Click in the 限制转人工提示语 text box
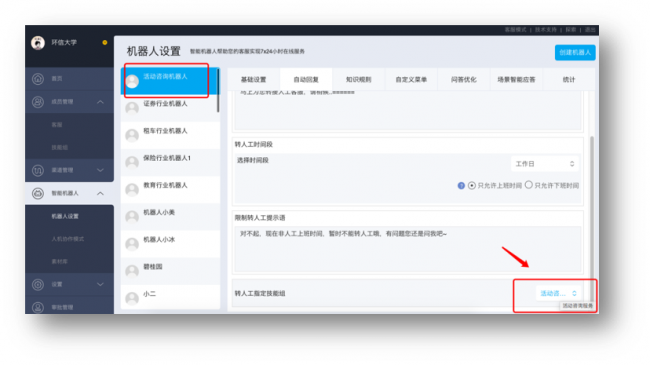The width and height of the screenshot is (650, 365). 408,249
